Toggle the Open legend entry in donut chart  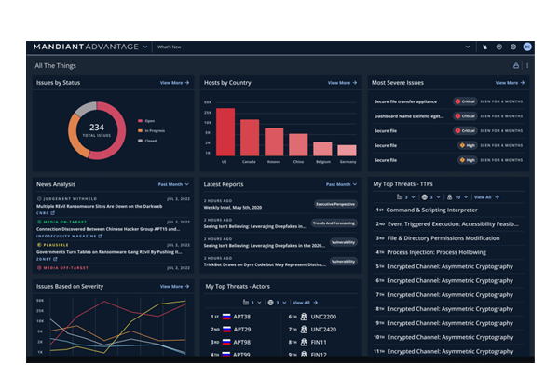(x=146, y=121)
